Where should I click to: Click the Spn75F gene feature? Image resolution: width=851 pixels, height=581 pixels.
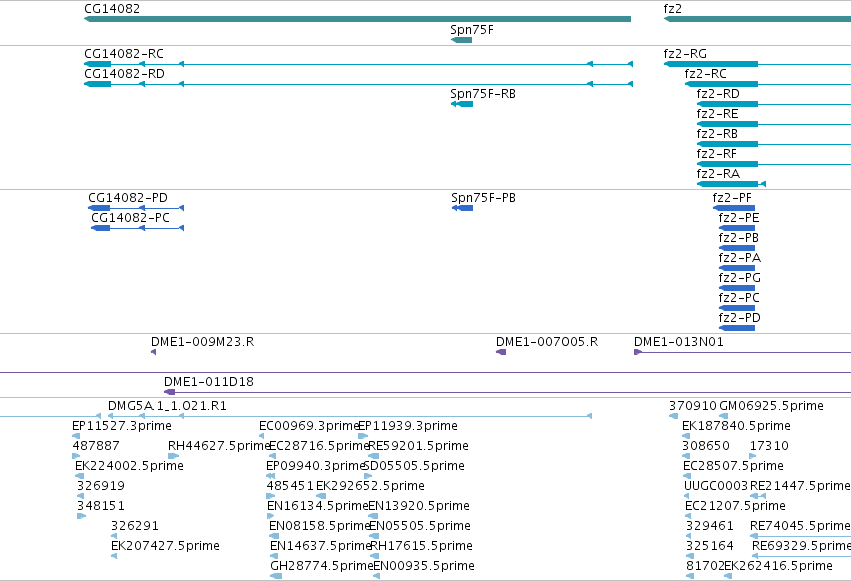tap(461, 40)
